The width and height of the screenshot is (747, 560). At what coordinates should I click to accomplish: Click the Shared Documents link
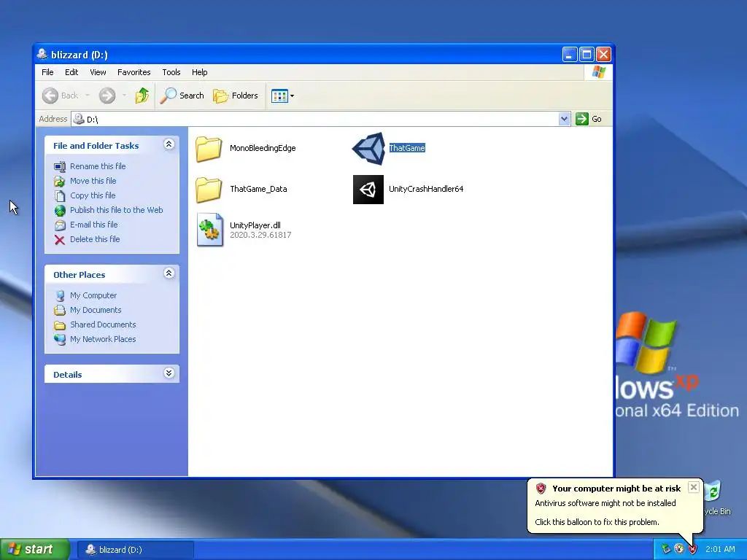point(103,324)
